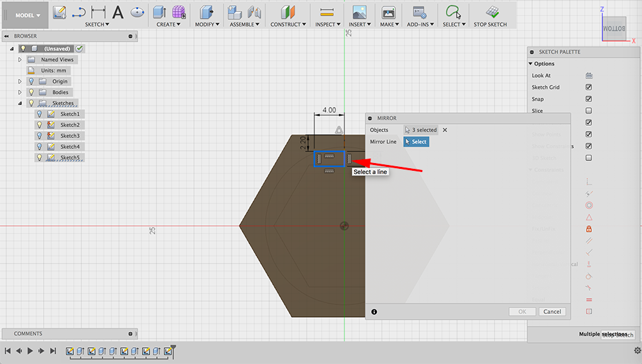Open the settings gear at bottom right
The height and width of the screenshot is (364, 642).
637,351
